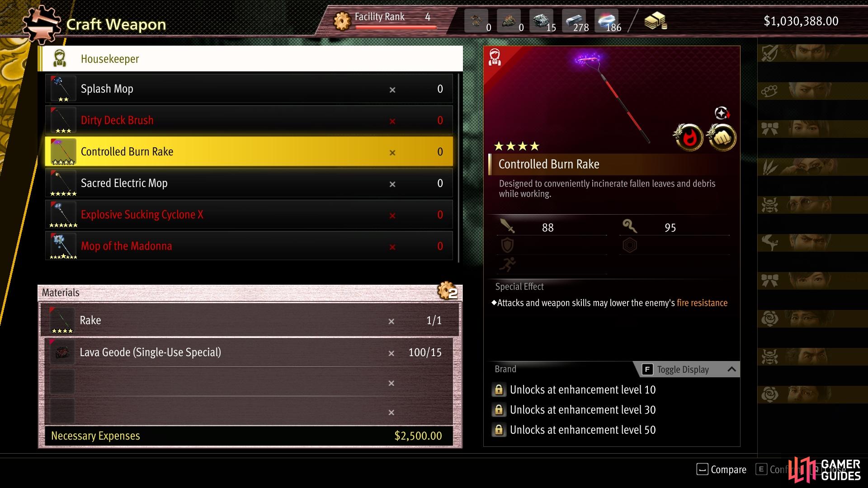Select the Sacred Electric Mop entry
The height and width of the screenshot is (488, 868).
pos(249,183)
